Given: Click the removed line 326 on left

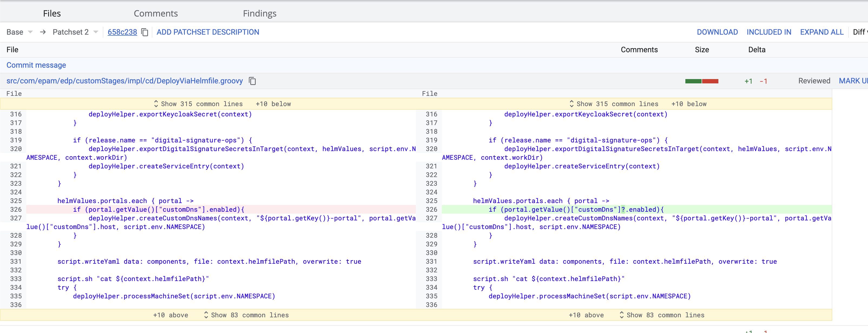Looking at the screenshot, I should tap(221, 210).
